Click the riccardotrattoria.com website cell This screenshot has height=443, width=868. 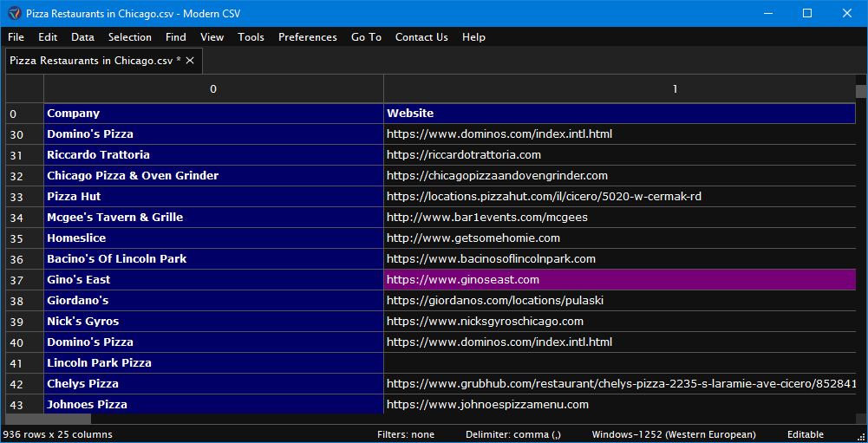619,155
